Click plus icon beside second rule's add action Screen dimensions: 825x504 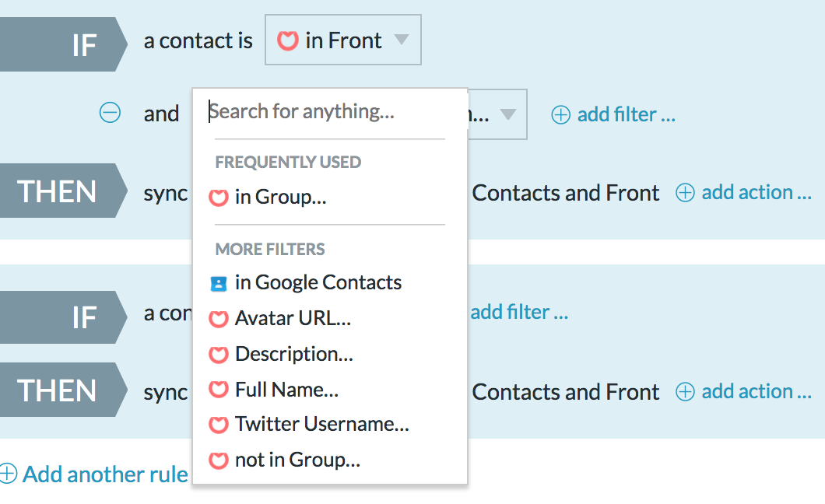pyautogui.click(x=685, y=391)
